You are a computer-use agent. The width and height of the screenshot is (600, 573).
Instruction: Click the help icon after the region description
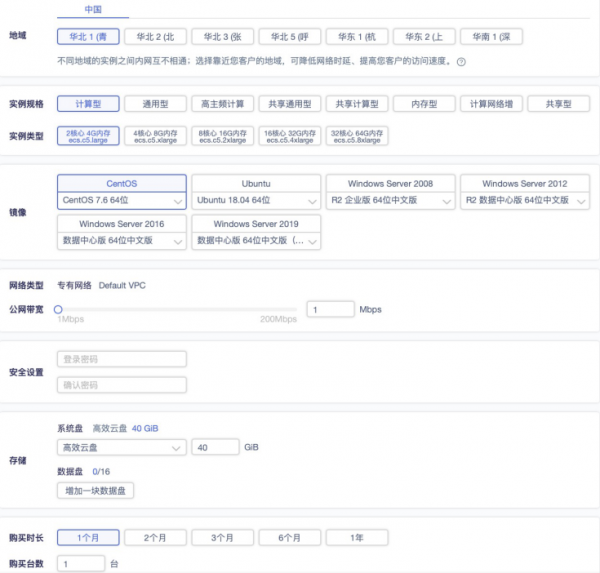tap(462, 62)
